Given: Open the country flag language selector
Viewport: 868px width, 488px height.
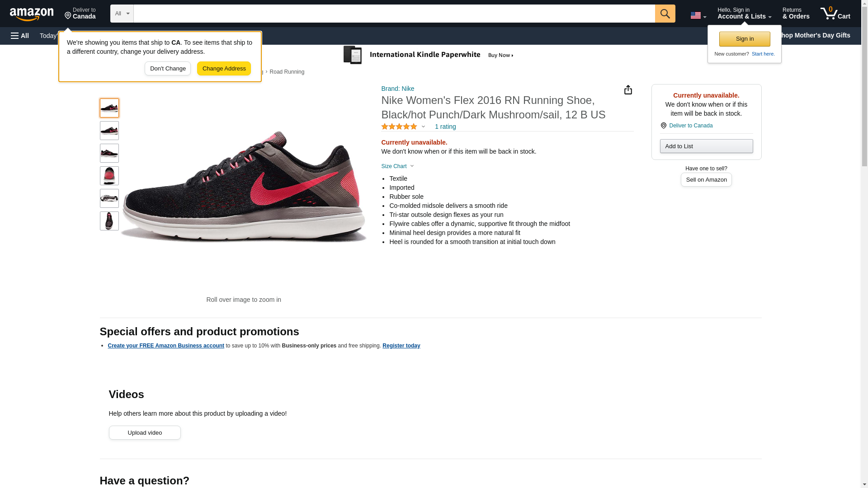Looking at the screenshot, I should [x=698, y=15].
